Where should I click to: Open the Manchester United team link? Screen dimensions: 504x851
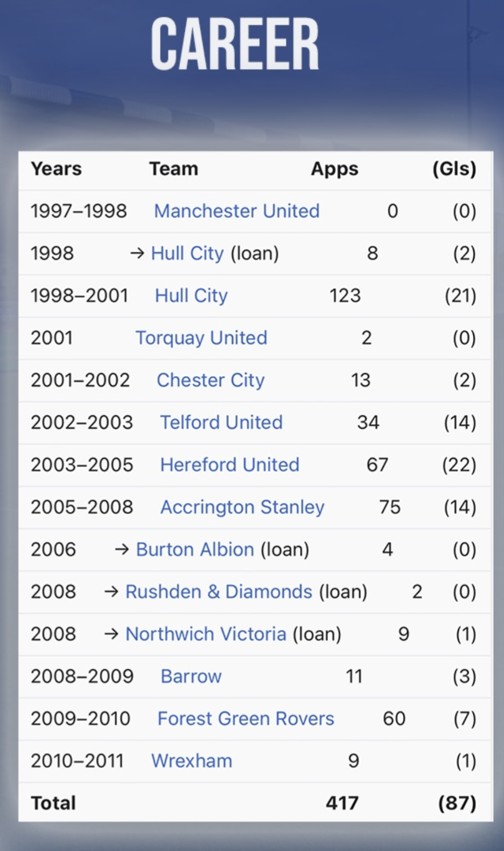[x=237, y=211]
